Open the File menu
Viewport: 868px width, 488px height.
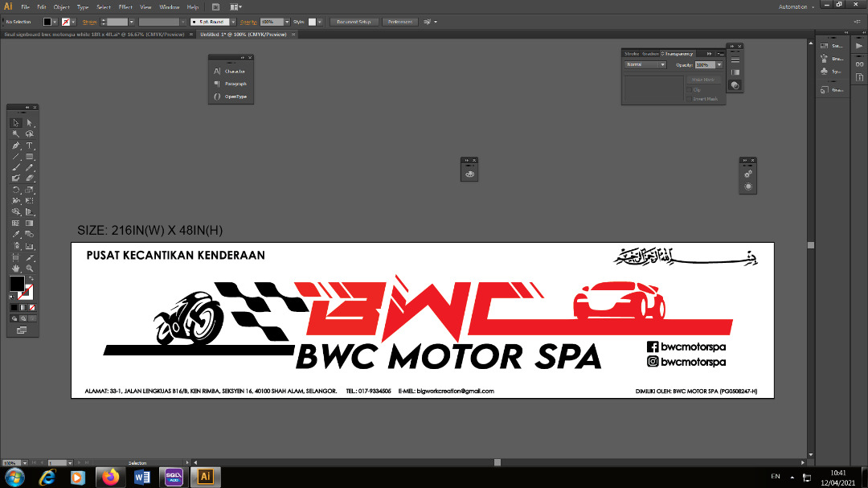(x=26, y=7)
